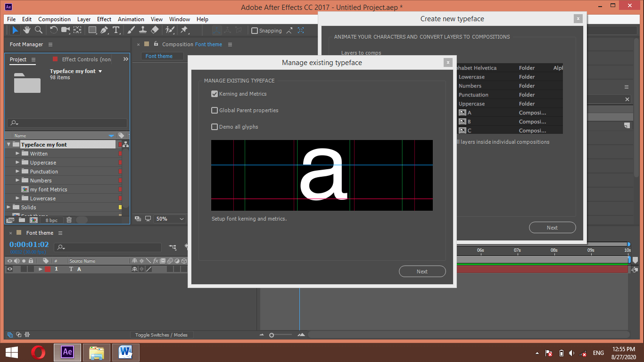Click the trash icon in the Project panel

coord(69,220)
